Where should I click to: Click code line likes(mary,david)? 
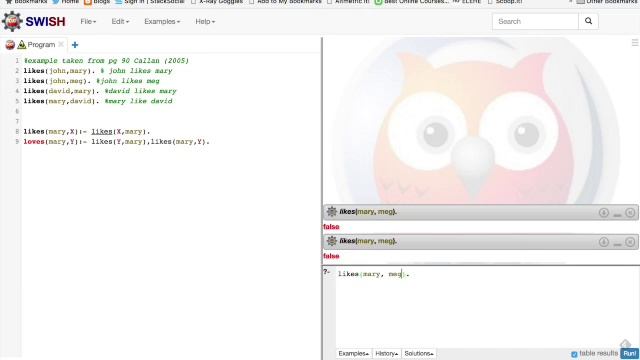pos(98,101)
